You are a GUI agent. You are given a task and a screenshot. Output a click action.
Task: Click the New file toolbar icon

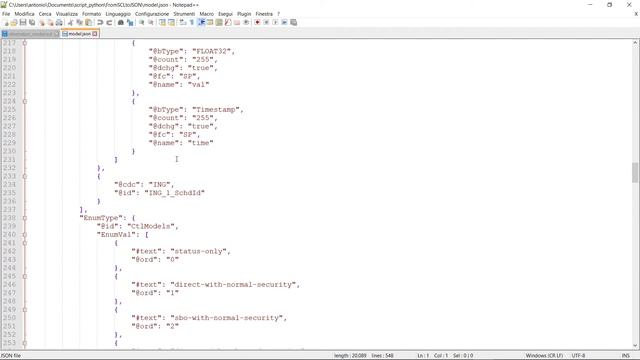tap(5, 22)
